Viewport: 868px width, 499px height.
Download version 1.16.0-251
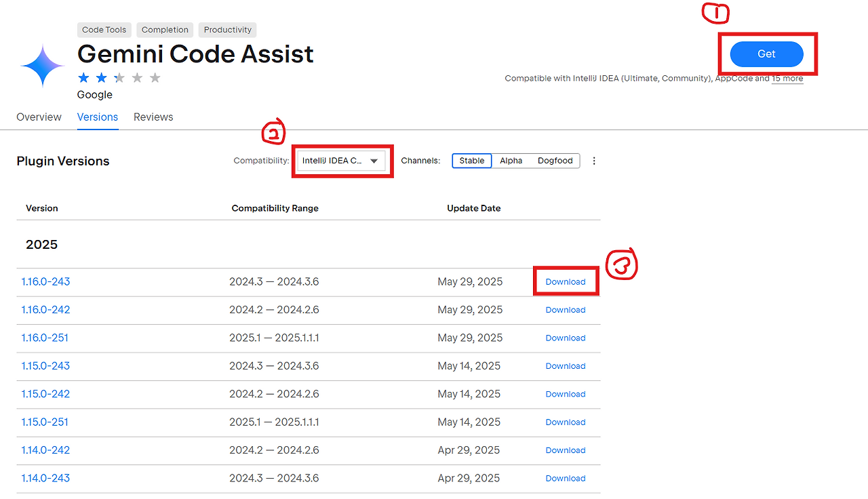click(x=566, y=338)
